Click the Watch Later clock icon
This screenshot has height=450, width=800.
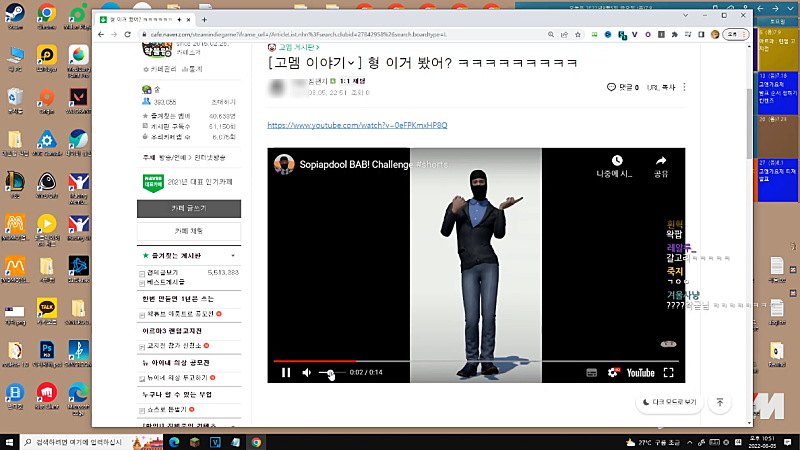pos(618,161)
